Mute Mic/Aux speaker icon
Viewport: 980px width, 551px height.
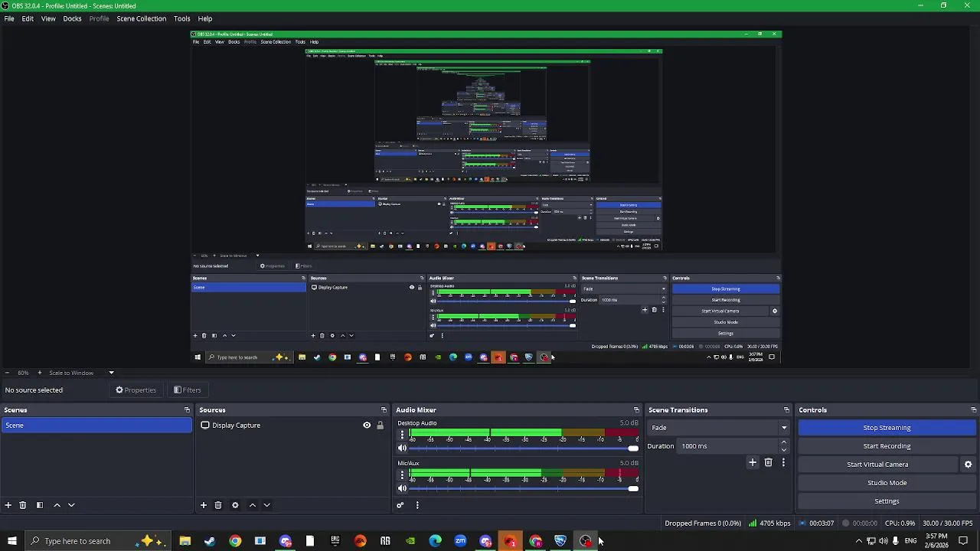pos(402,489)
